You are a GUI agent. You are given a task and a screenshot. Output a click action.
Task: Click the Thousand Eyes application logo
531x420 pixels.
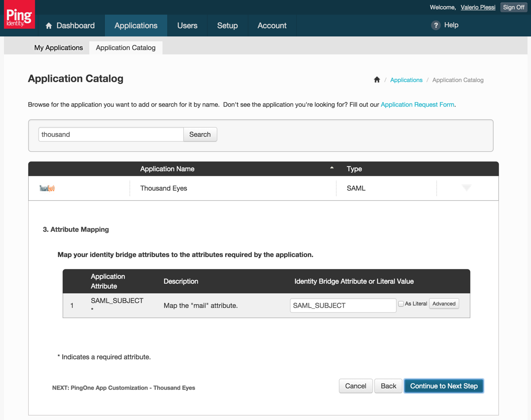(47, 188)
